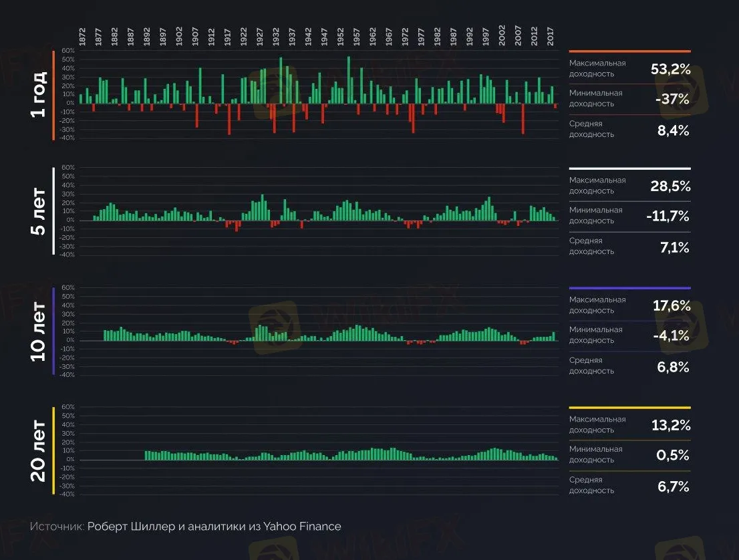Click the purple line above the 10-year stats
The image size is (739, 560).
pos(629,288)
